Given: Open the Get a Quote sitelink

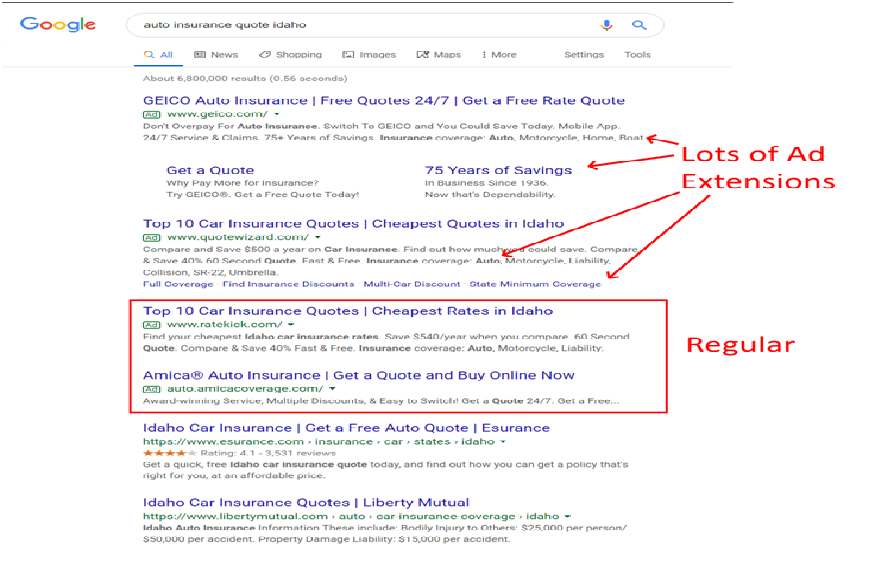Looking at the screenshot, I should point(210,170).
